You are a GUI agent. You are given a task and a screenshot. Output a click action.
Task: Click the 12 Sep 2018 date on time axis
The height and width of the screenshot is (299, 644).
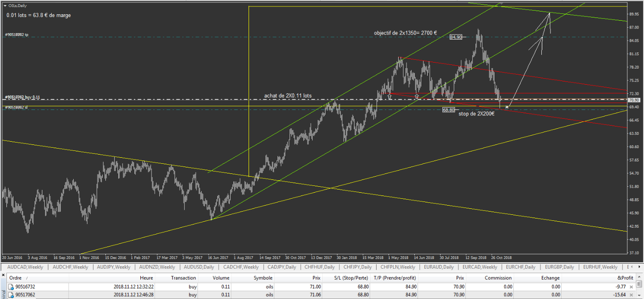pos(476,258)
